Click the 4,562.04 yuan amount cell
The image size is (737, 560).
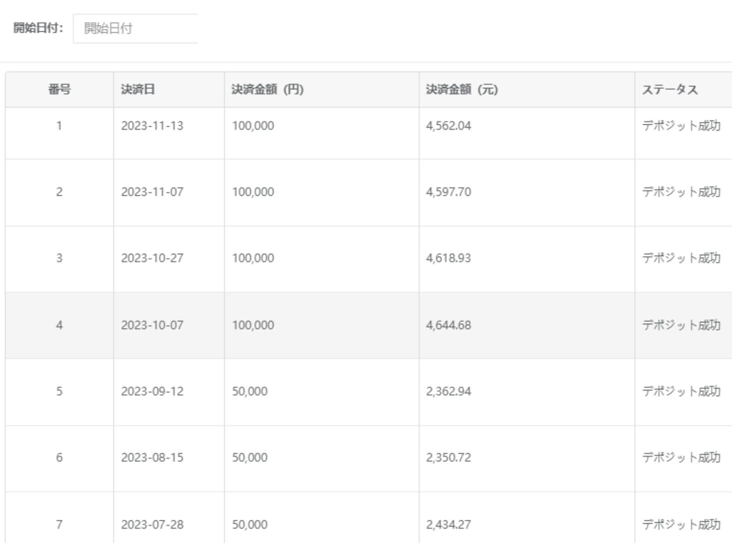point(449,126)
